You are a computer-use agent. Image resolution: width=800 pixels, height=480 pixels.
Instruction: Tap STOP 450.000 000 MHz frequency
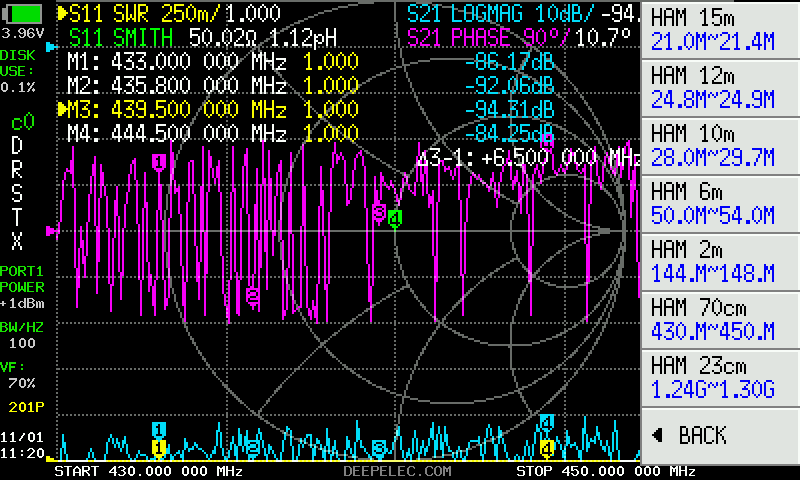(606, 471)
